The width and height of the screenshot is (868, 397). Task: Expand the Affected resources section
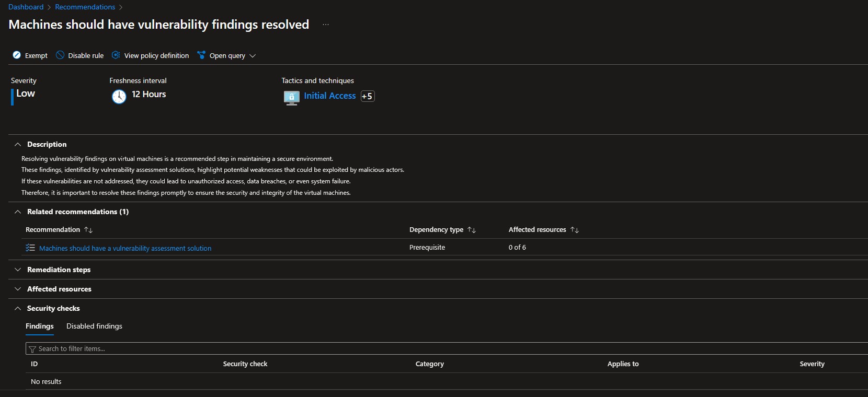tap(18, 289)
